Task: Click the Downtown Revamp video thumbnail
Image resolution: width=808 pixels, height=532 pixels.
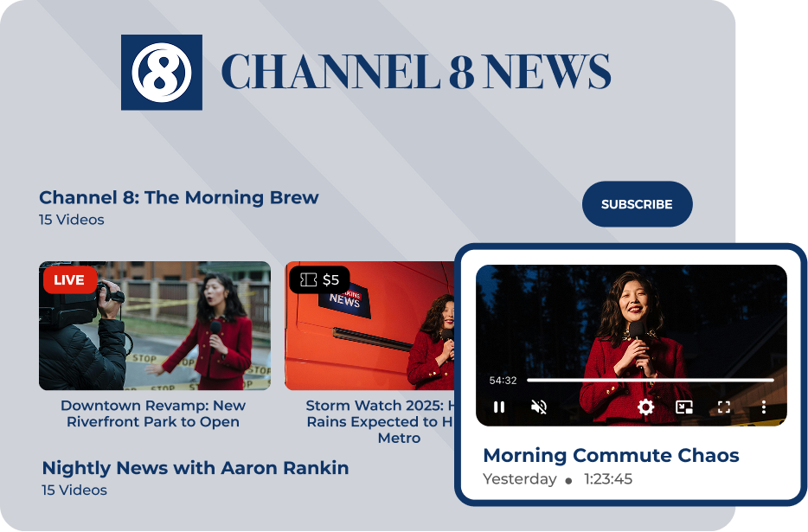Action: tap(154, 324)
